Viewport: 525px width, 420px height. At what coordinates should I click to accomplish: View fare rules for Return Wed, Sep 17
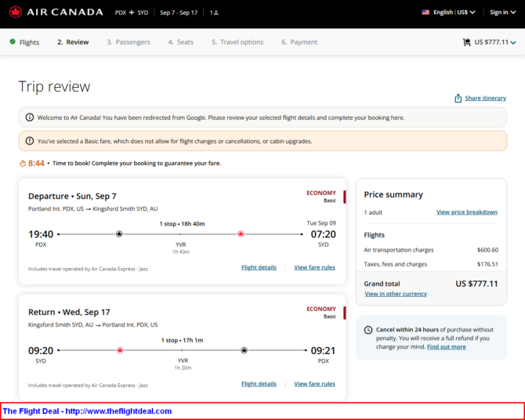tap(314, 384)
